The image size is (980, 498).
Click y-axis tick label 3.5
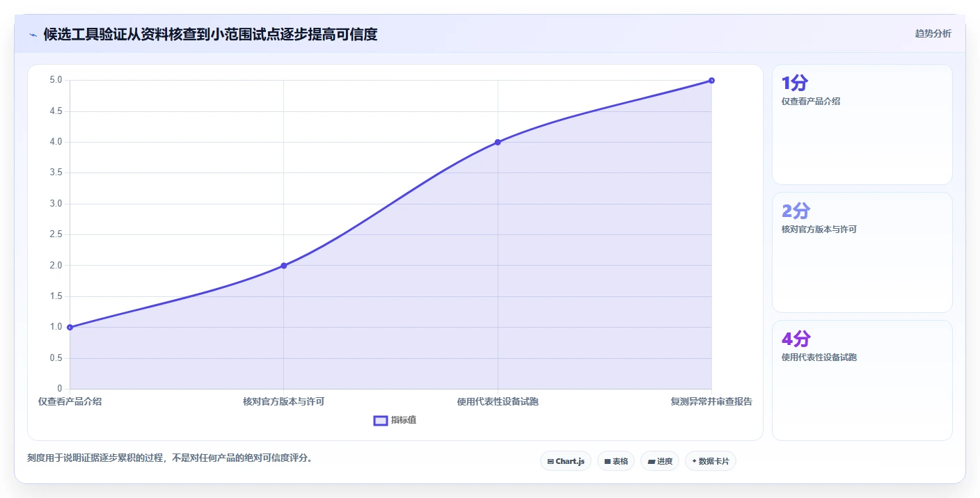point(56,172)
